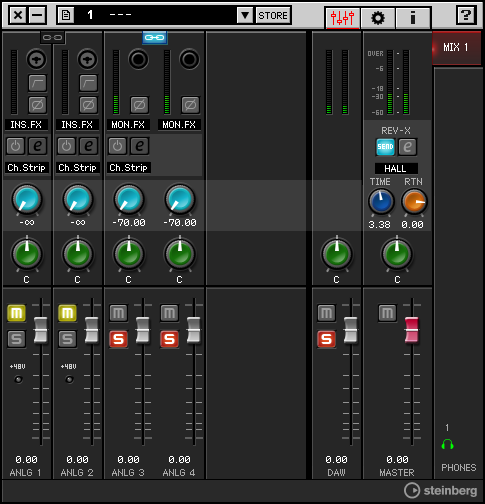Unsolo the DAW channel
The width and height of the screenshot is (485, 504).
(326, 339)
